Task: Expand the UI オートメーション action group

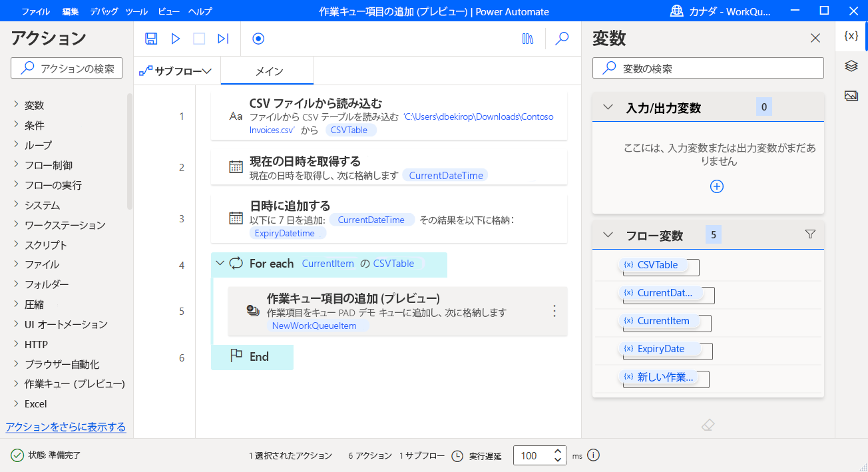Action: pyautogui.click(x=16, y=324)
